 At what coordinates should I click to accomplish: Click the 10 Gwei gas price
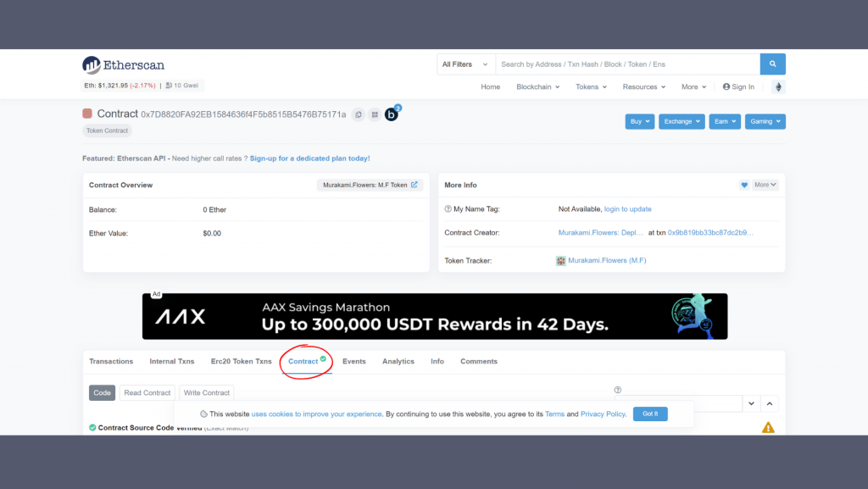(x=182, y=86)
